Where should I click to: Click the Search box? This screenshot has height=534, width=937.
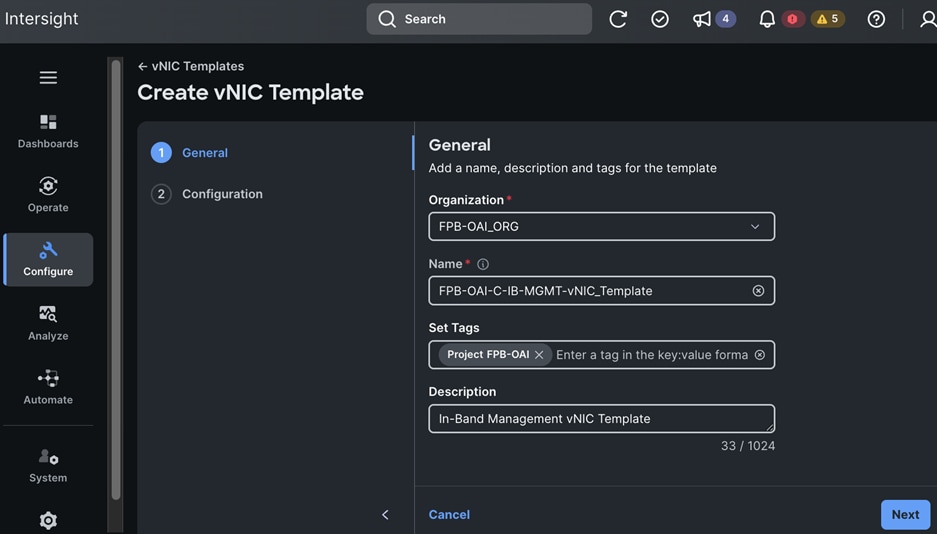coord(479,19)
